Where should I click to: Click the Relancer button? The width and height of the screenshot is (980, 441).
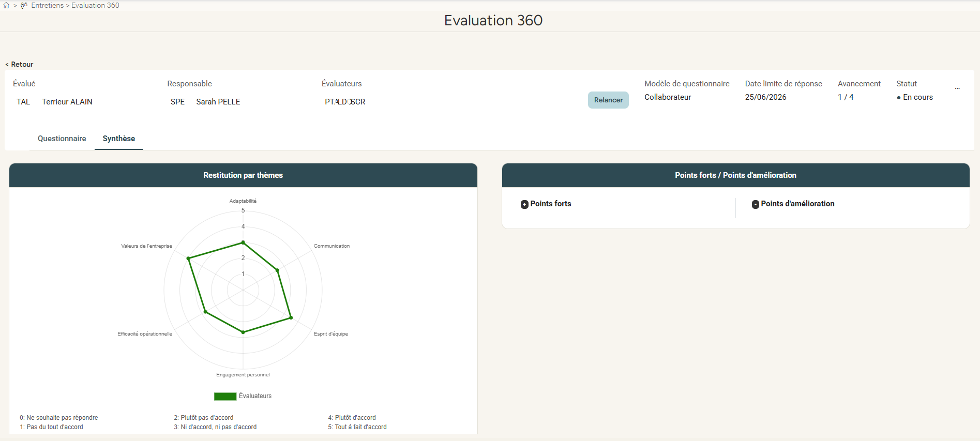pyautogui.click(x=608, y=100)
